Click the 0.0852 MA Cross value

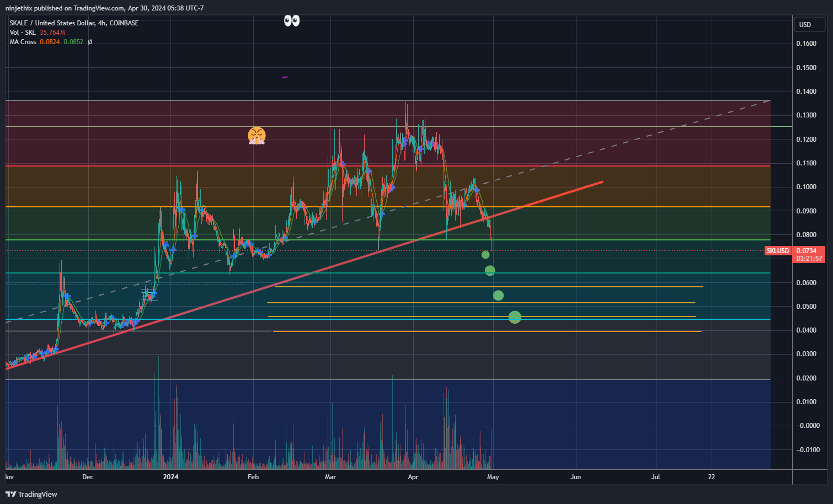(73, 42)
